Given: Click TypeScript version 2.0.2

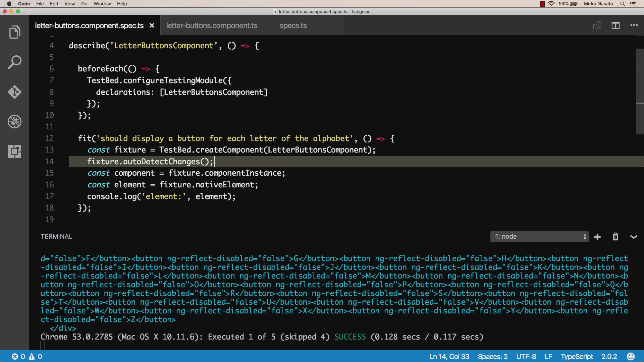Looking at the screenshot, I should pos(609,356).
